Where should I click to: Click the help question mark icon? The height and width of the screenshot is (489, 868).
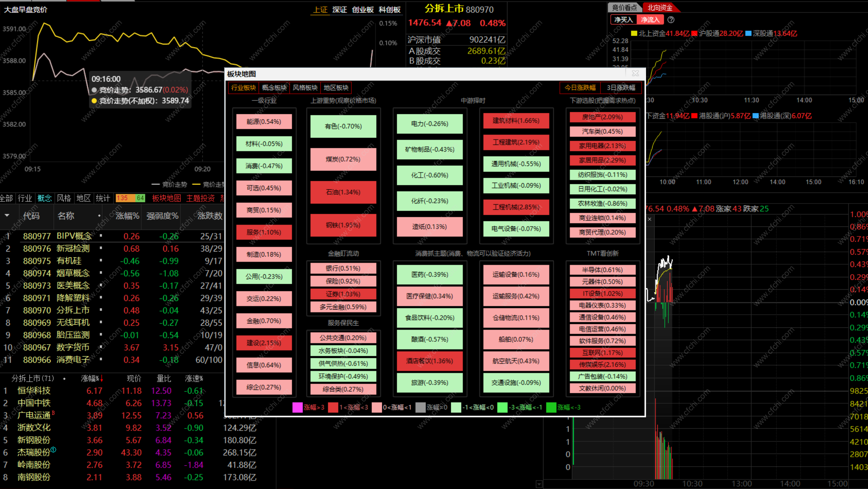pos(671,20)
